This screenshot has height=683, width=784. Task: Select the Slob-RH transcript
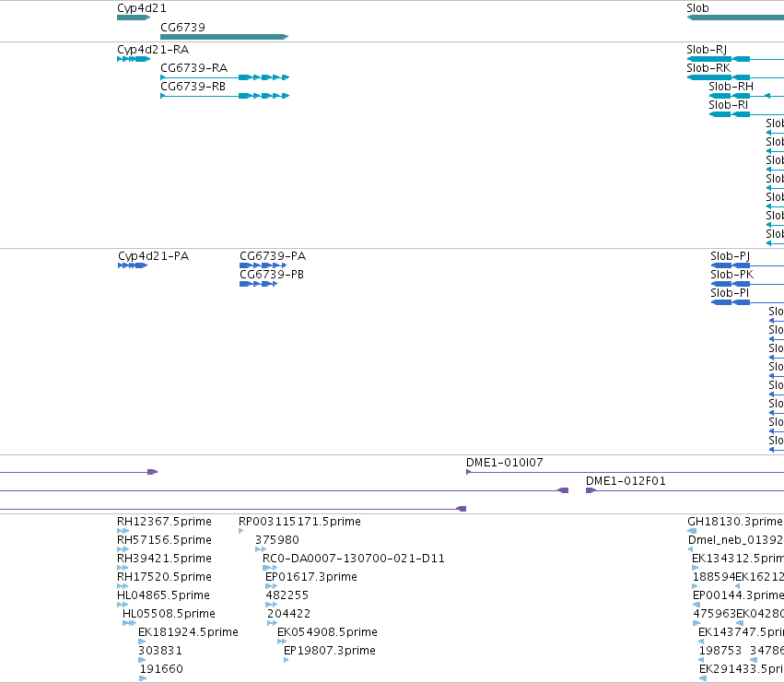[731, 87]
